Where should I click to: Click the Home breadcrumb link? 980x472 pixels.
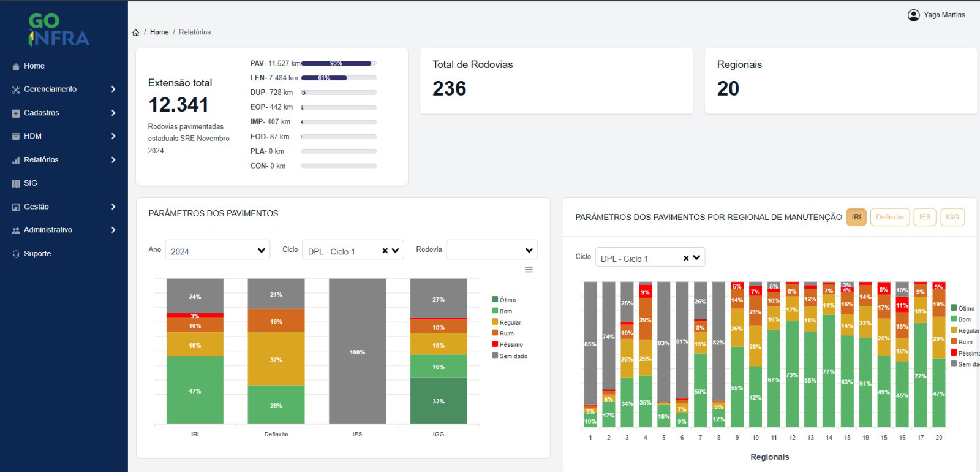point(159,32)
